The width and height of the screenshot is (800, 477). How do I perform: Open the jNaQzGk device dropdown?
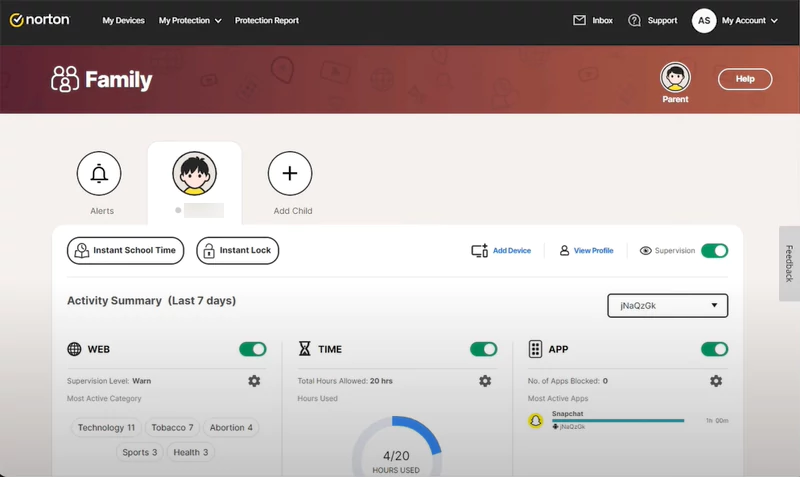click(x=667, y=305)
